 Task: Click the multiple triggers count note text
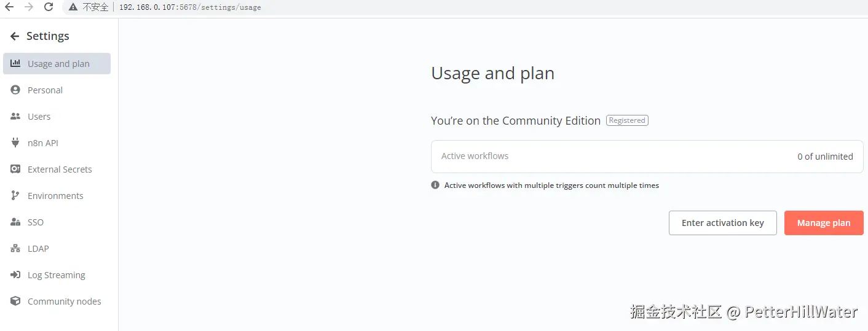click(x=551, y=185)
